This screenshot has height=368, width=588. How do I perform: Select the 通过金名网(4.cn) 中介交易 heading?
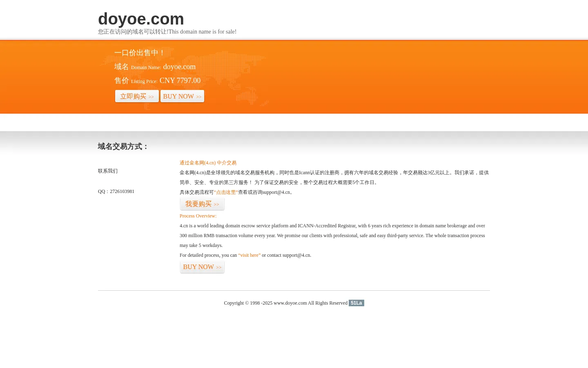208,163
